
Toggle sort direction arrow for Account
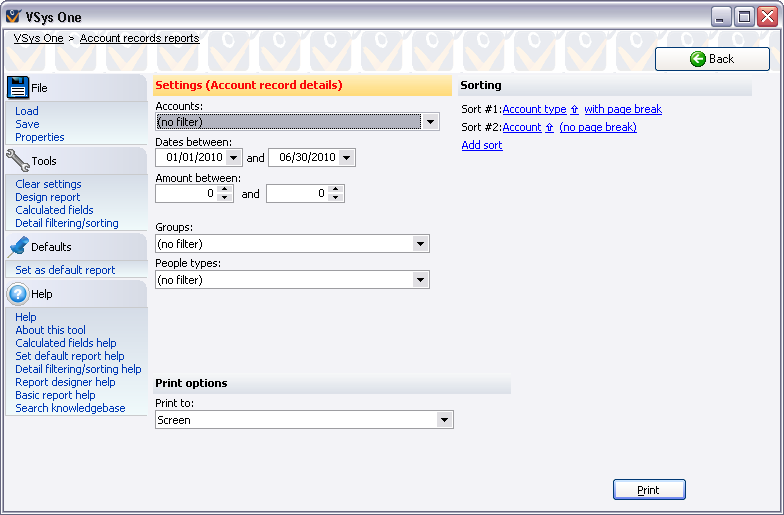pos(550,127)
